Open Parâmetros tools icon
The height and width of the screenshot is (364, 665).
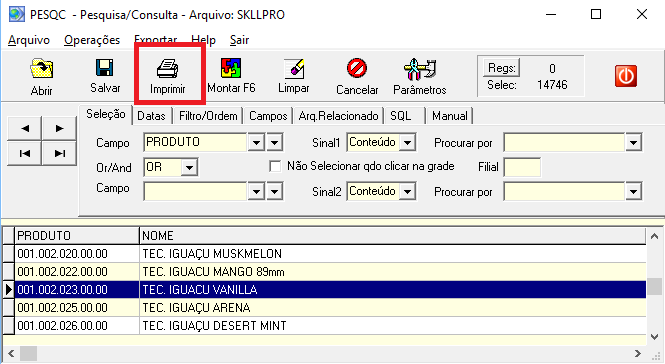click(420, 69)
